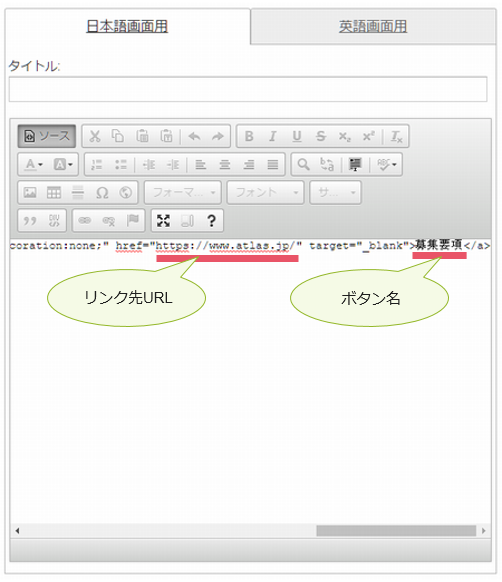Toggle the ソース source mode button
This screenshot has width=502, height=582.
click(47, 136)
